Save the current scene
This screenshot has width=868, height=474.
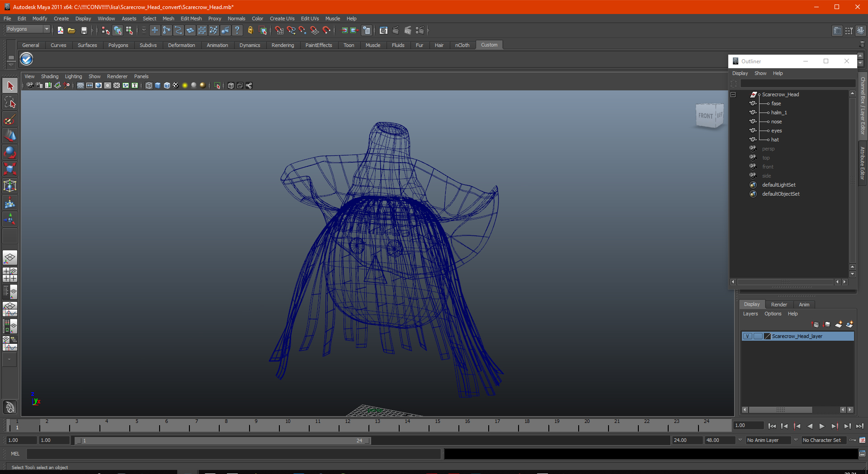84,30
